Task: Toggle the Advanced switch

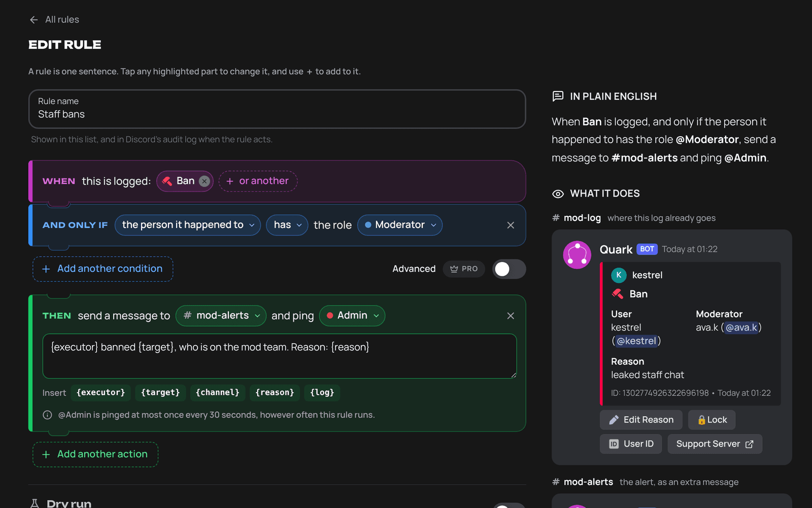Action: [x=509, y=269]
